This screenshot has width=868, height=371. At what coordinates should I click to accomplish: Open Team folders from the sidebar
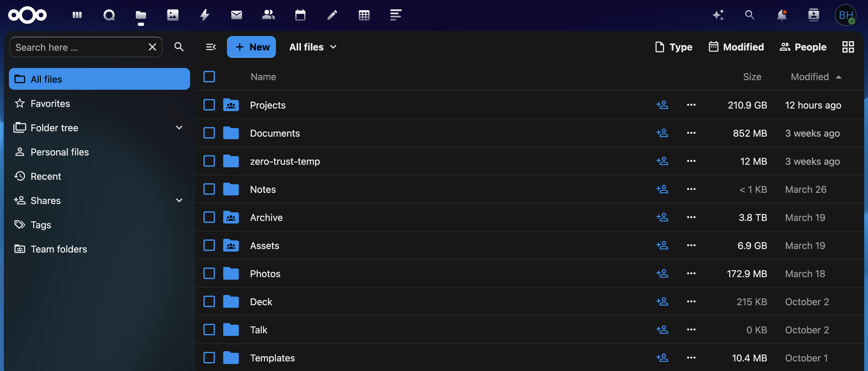point(59,249)
